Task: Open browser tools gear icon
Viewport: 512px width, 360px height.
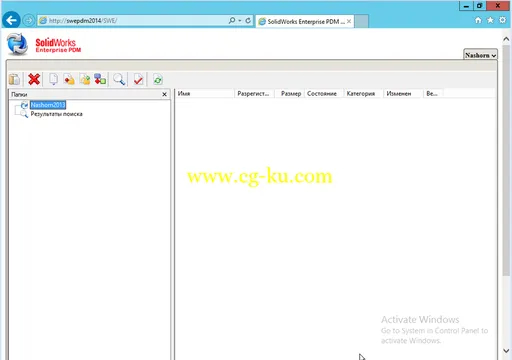Action: (x=503, y=20)
